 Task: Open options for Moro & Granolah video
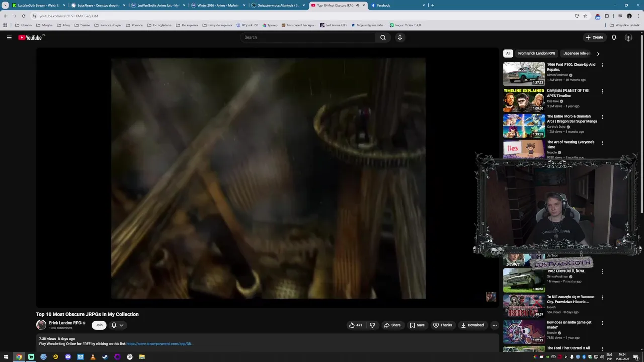click(602, 117)
